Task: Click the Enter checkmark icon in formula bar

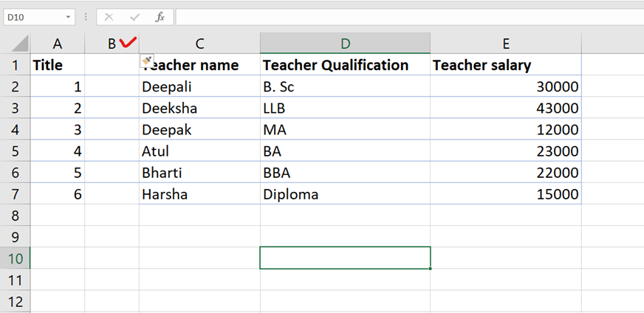Action: tap(134, 16)
